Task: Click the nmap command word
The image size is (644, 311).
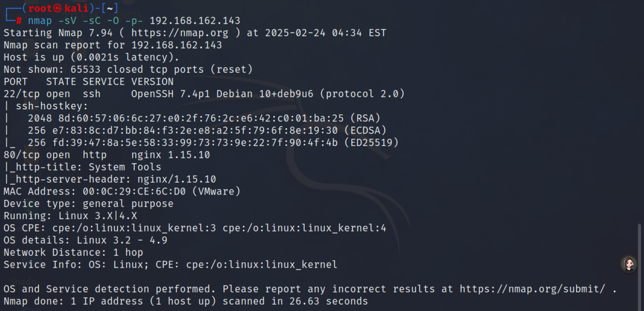Action: point(40,21)
